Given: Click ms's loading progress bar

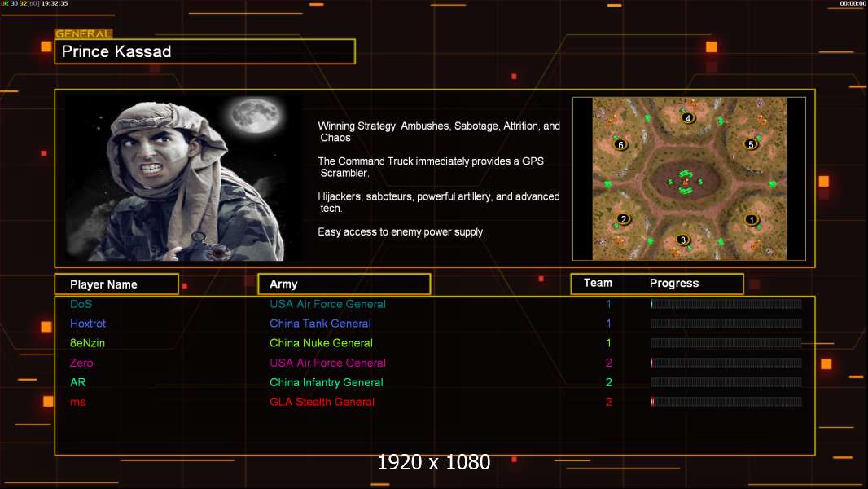Looking at the screenshot, I should [x=726, y=402].
